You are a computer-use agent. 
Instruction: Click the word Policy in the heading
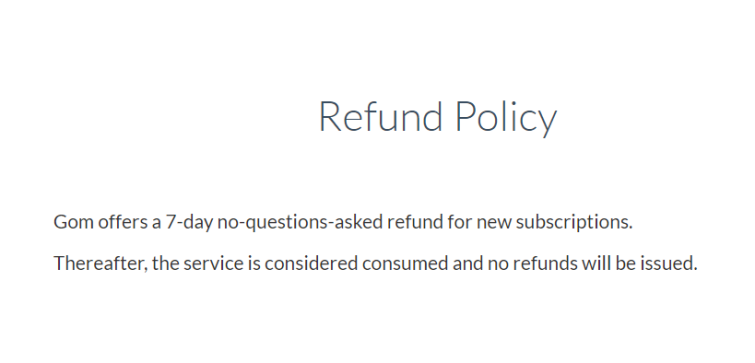point(506,117)
